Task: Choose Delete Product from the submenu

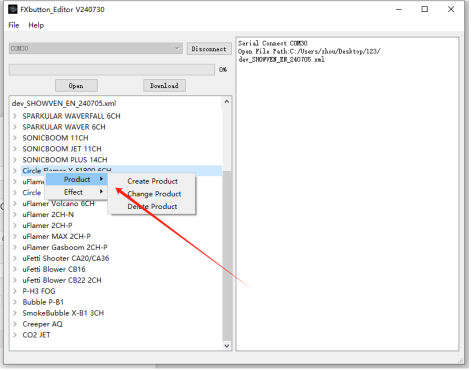Action: [x=152, y=206]
